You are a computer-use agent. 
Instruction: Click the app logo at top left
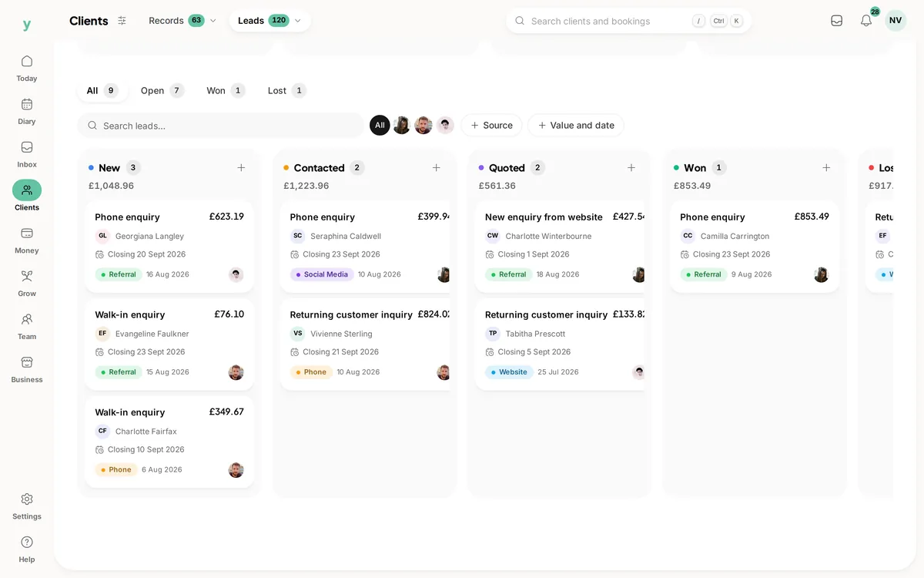pos(27,25)
